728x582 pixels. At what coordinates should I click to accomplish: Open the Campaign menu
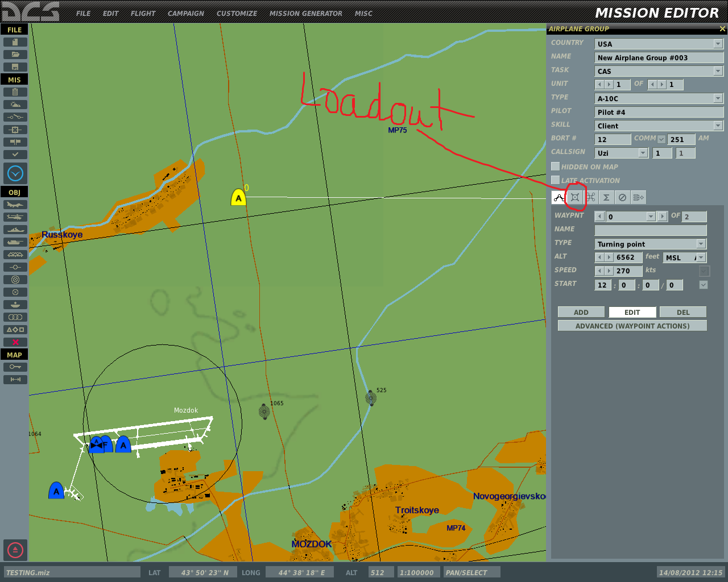tap(186, 13)
